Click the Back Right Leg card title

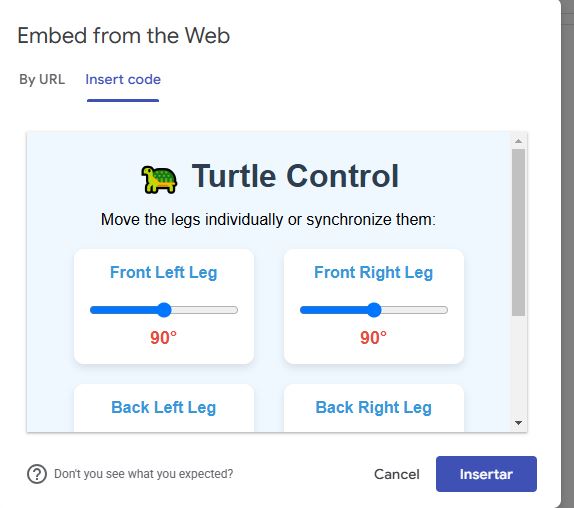373,407
